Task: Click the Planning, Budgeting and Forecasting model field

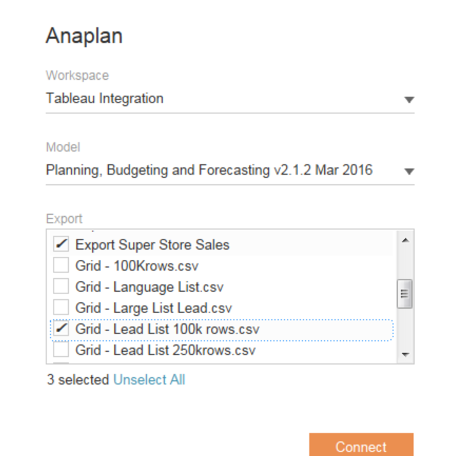Action: 209,170
